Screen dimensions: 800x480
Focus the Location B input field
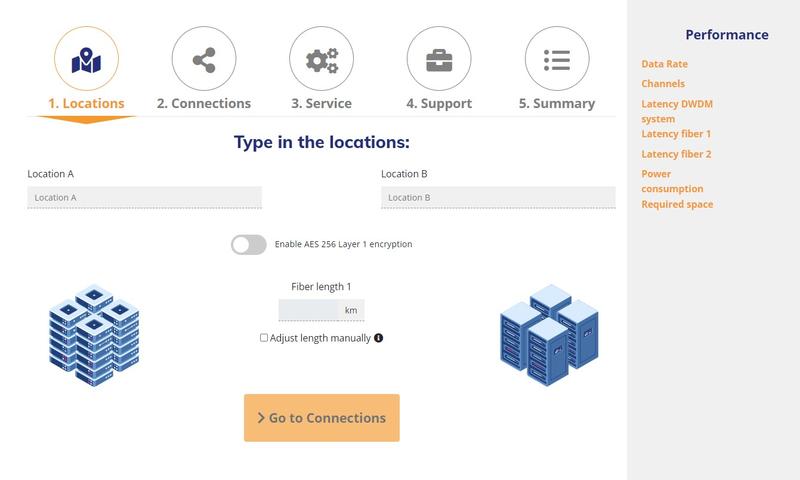498,197
